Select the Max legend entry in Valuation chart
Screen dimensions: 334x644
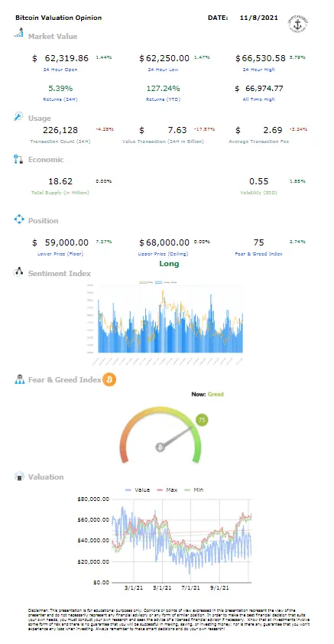click(x=167, y=490)
